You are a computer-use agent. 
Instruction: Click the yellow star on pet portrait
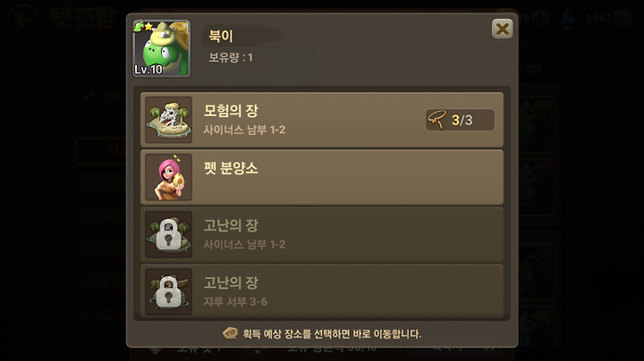coord(148,27)
